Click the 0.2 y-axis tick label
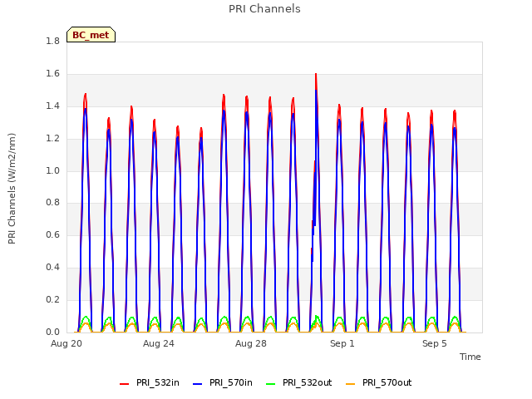 [x=52, y=299]
